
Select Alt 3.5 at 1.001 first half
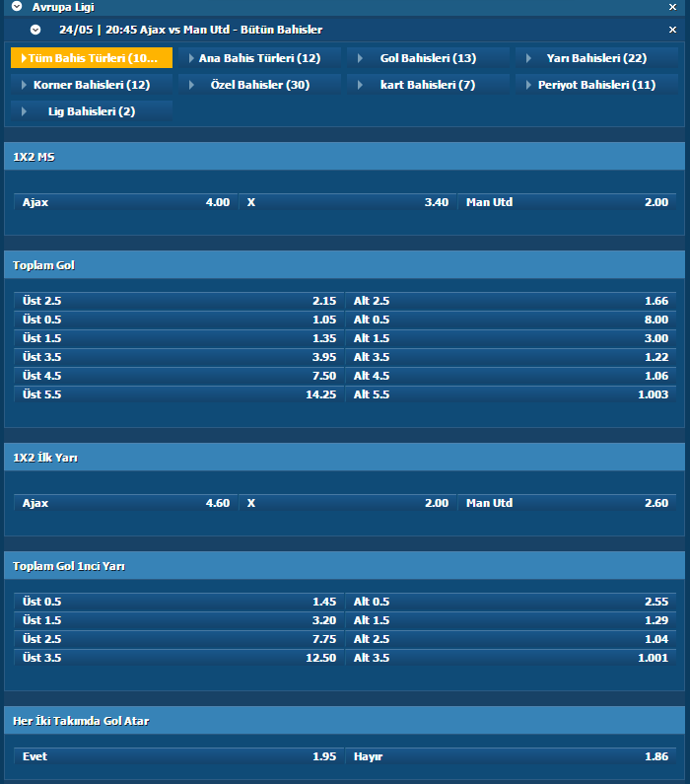pyautogui.click(x=511, y=658)
